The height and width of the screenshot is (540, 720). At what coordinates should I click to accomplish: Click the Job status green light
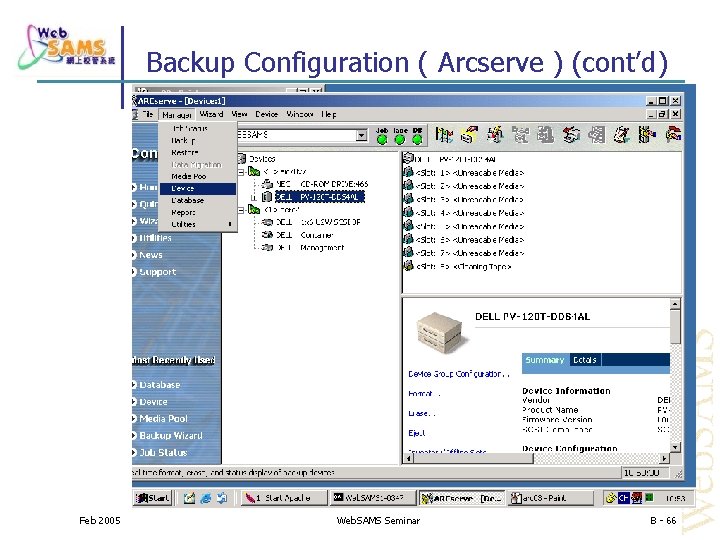point(382,139)
